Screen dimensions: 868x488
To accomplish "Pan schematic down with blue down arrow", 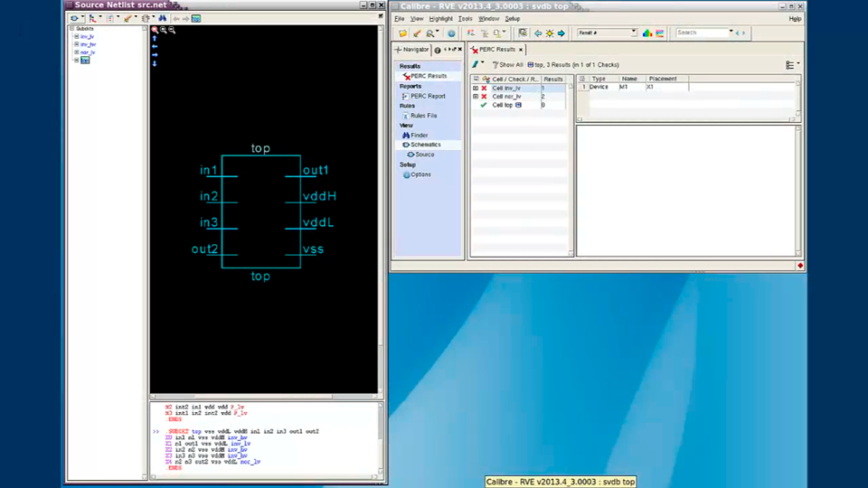I will 155,63.
